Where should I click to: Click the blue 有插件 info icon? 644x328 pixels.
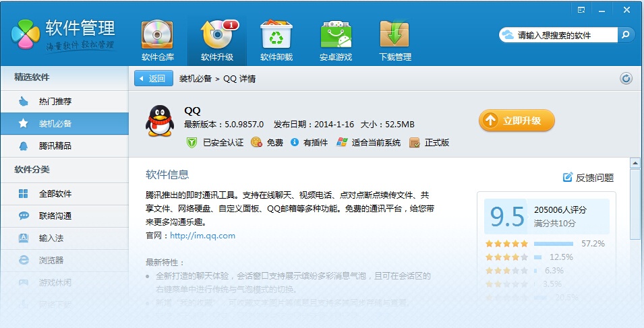click(295, 142)
